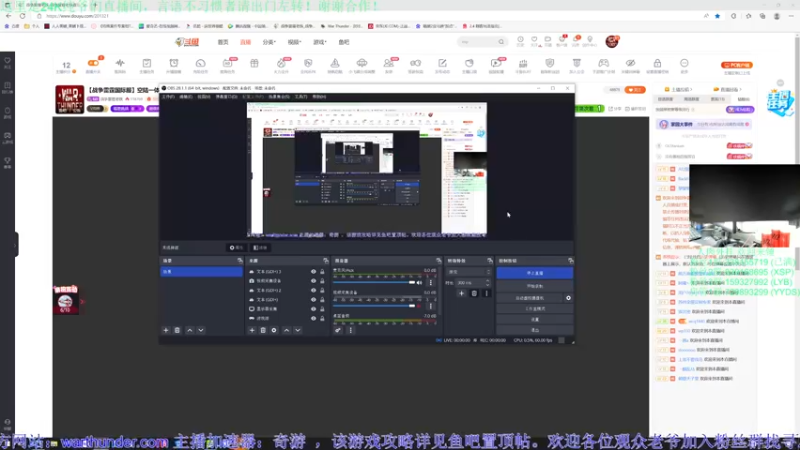This screenshot has height=450, width=800.
Task: Open OBS 设置 settings button
Action: 535,319
